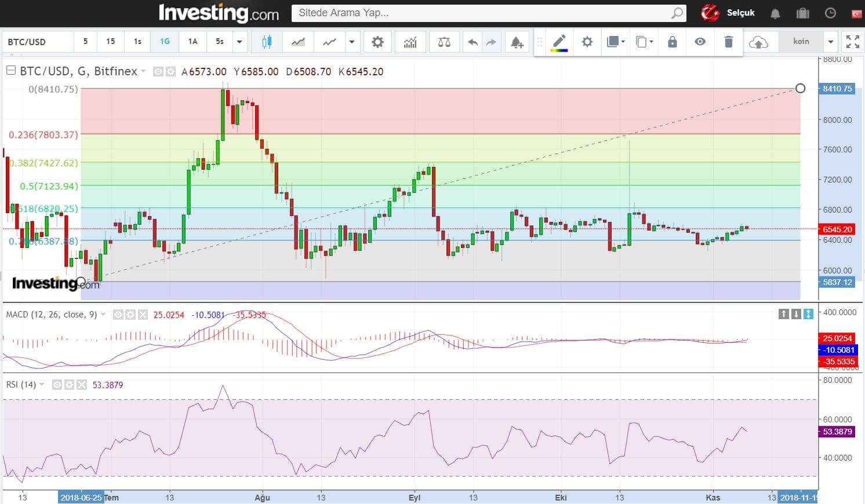Remove the MACD indicator
The width and height of the screenshot is (865, 504).
click(142, 315)
